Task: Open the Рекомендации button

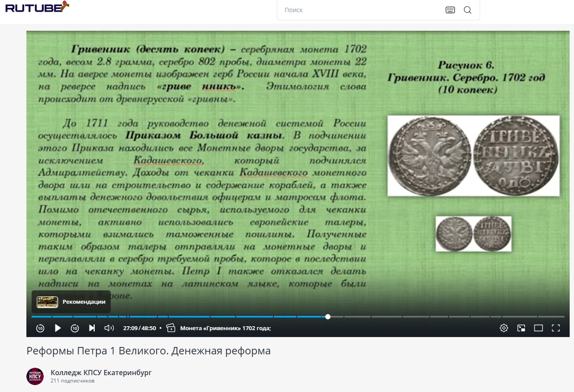Action: coord(71,302)
